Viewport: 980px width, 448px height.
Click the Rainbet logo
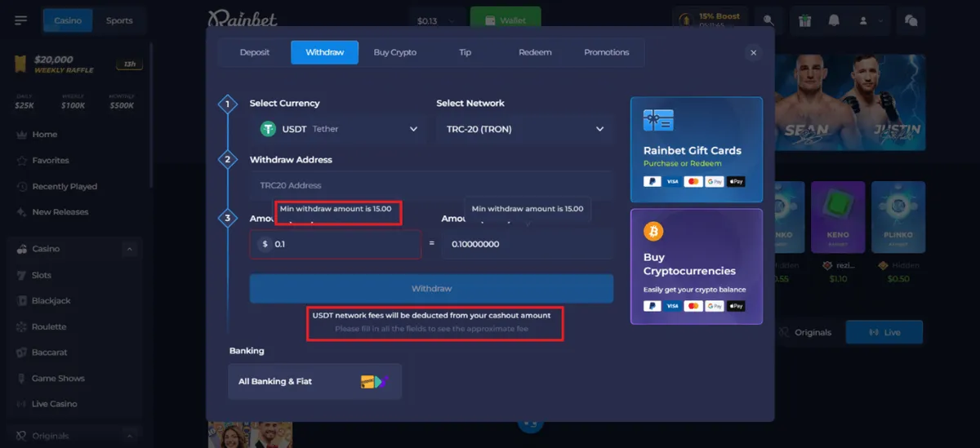pyautogui.click(x=242, y=18)
